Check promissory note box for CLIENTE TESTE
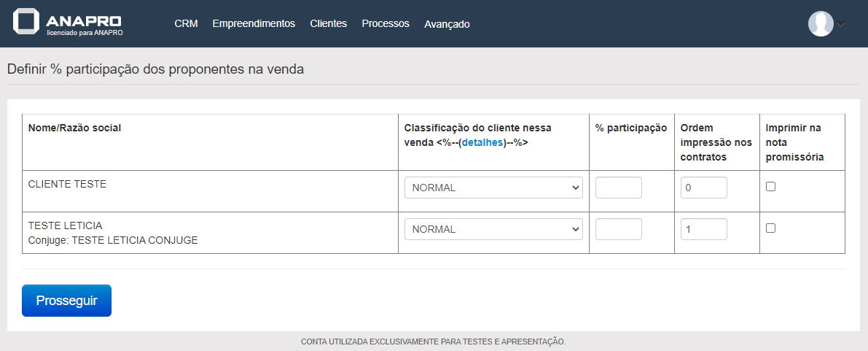The height and width of the screenshot is (351, 868). click(770, 187)
